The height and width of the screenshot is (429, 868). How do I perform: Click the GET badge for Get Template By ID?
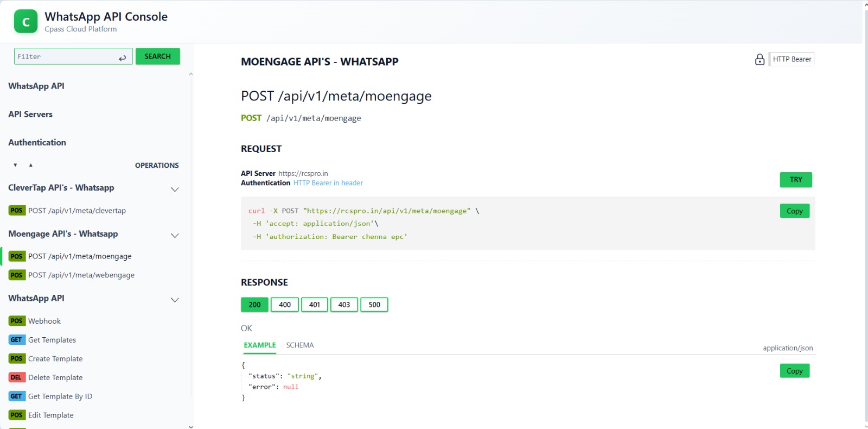pos(17,396)
